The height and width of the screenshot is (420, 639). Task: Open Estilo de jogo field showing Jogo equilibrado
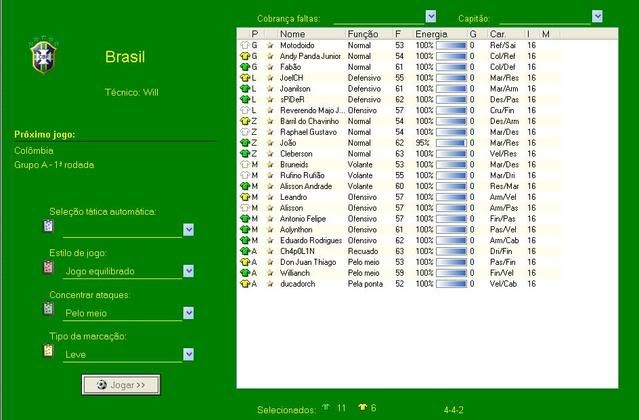[x=188, y=271]
